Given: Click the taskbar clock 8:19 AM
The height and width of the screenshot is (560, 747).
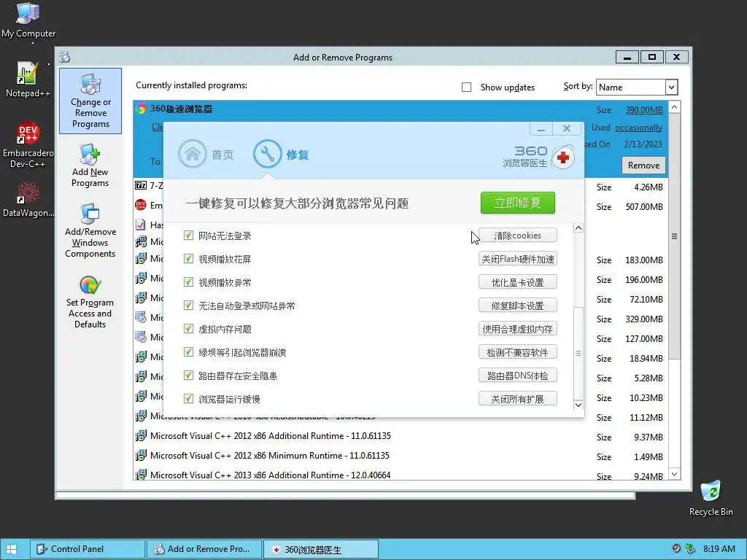Looking at the screenshot, I should click(x=719, y=548).
